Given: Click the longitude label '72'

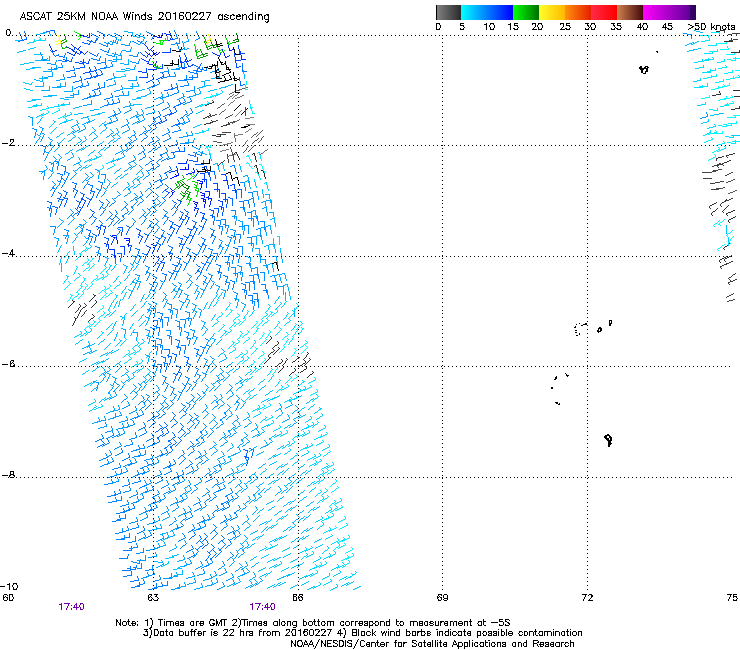Looking at the screenshot, I should (587, 598).
